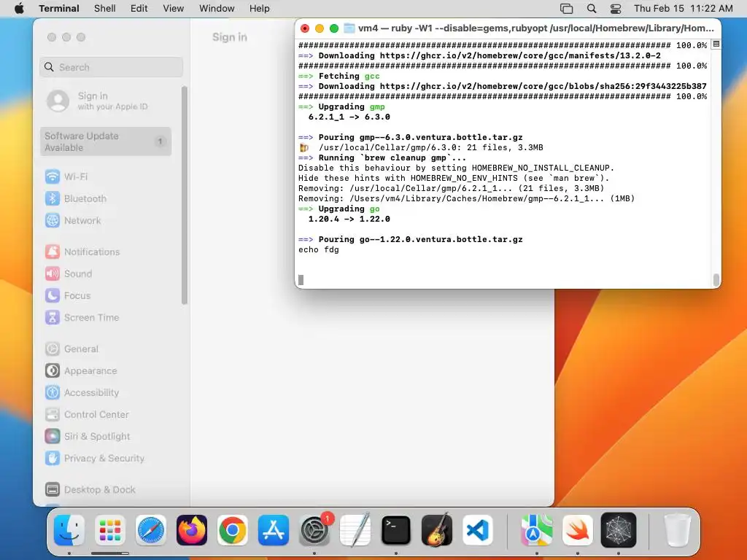Launch GarageBand from the Dock

tap(437, 530)
